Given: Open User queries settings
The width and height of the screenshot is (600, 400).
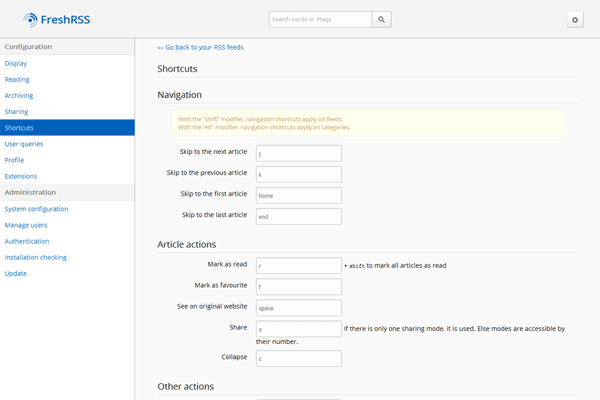Looking at the screenshot, I should (24, 143).
